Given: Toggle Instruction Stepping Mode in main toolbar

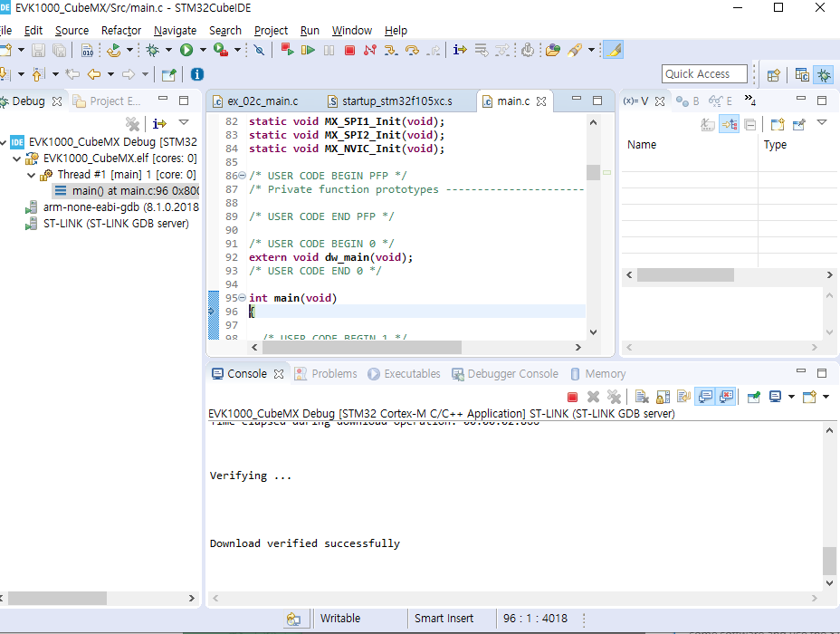Looking at the screenshot, I should pos(460,51).
